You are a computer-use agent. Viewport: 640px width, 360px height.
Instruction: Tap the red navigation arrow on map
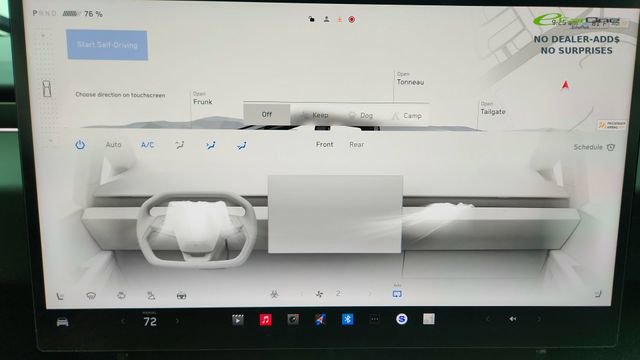[x=565, y=85]
